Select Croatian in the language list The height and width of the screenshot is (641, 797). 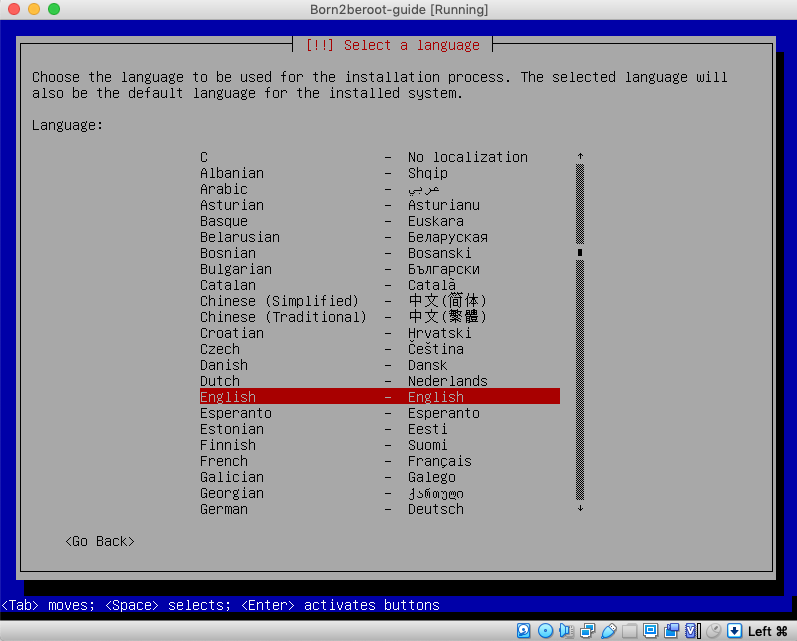[x=380, y=333]
